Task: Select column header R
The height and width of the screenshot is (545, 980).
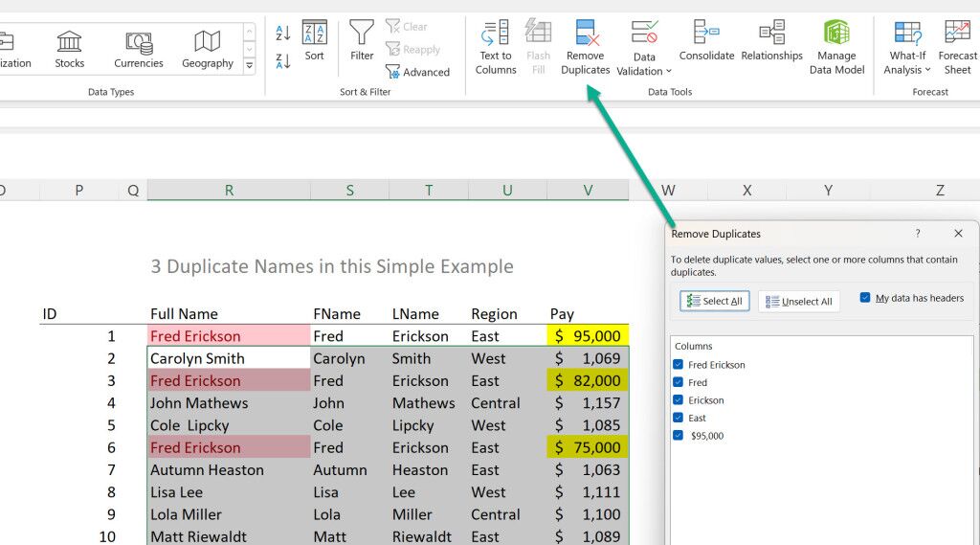Action: click(229, 191)
